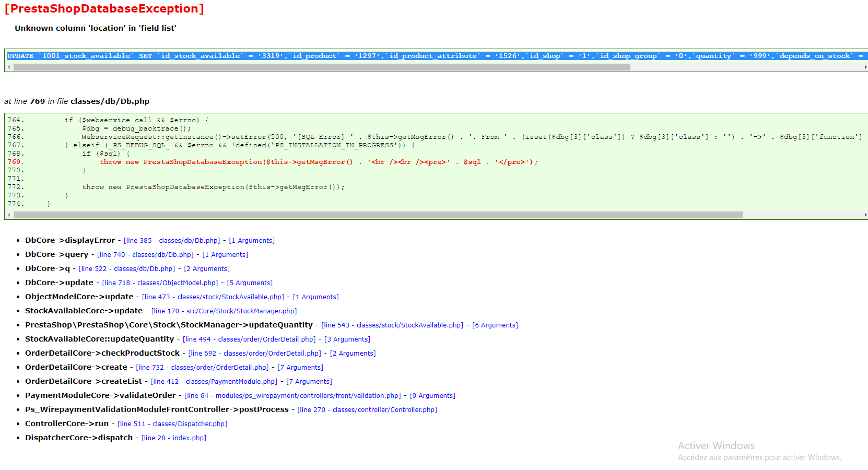868x470 pixels.
Task: Open line 170 StockManager.php link
Action: [224, 311]
